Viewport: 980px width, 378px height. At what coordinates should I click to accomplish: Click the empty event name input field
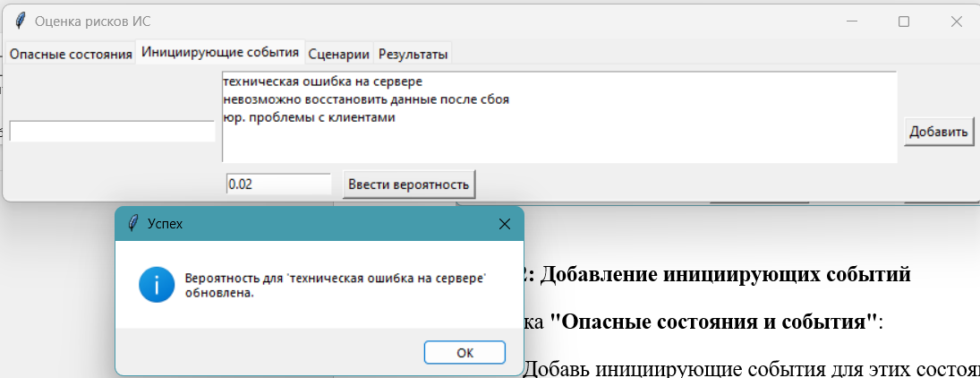[112, 132]
